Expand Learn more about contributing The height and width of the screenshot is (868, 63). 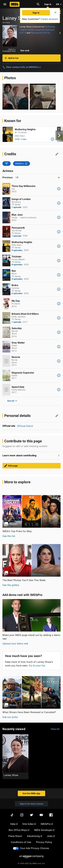(x=32, y=455)
